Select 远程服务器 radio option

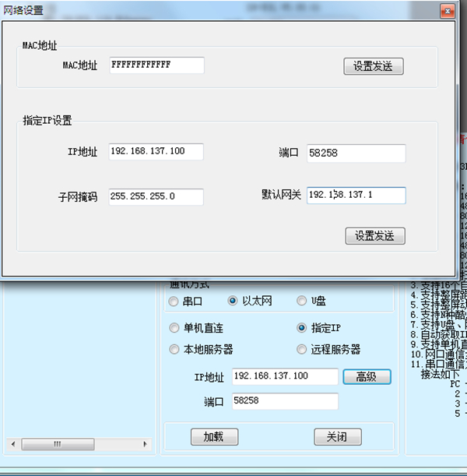[x=302, y=350]
